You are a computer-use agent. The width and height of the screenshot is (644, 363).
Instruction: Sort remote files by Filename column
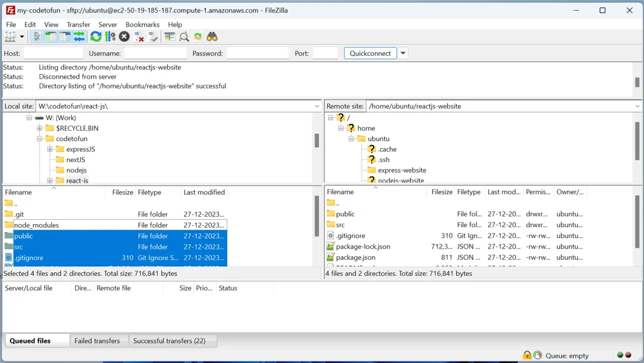click(x=376, y=192)
